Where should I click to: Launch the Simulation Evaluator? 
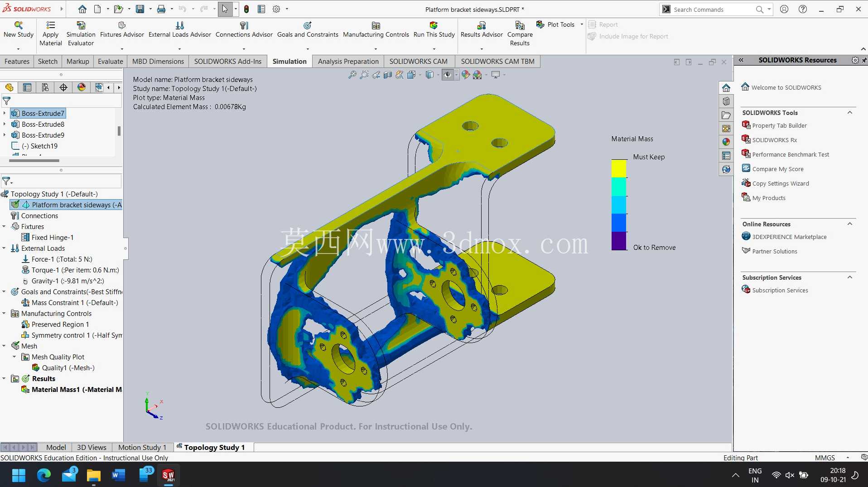point(81,33)
